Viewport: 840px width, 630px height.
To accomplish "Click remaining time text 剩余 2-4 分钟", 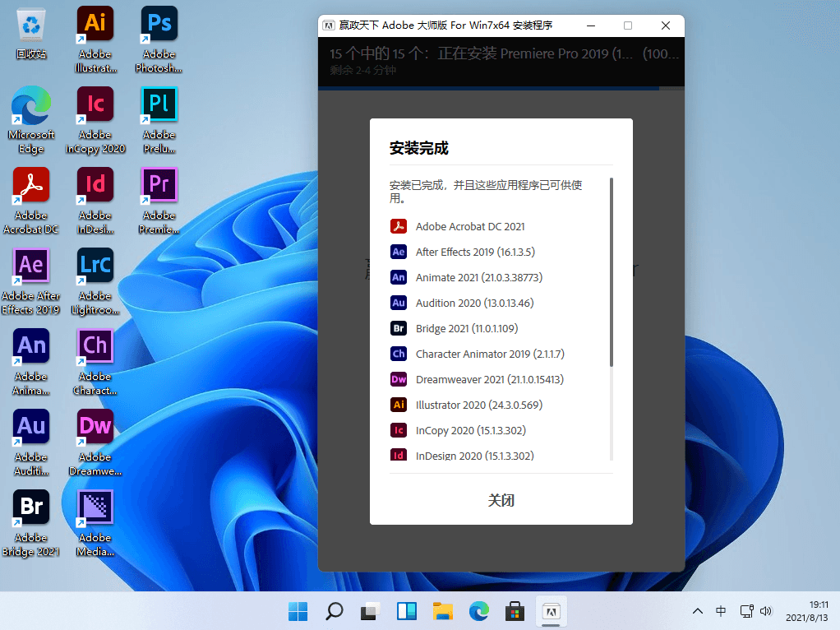I will (x=362, y=70).
